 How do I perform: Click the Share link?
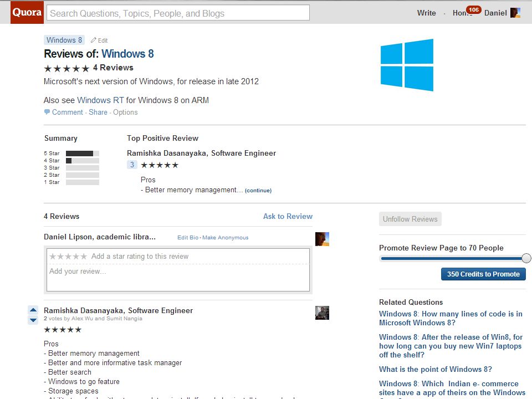coord(98,112)
